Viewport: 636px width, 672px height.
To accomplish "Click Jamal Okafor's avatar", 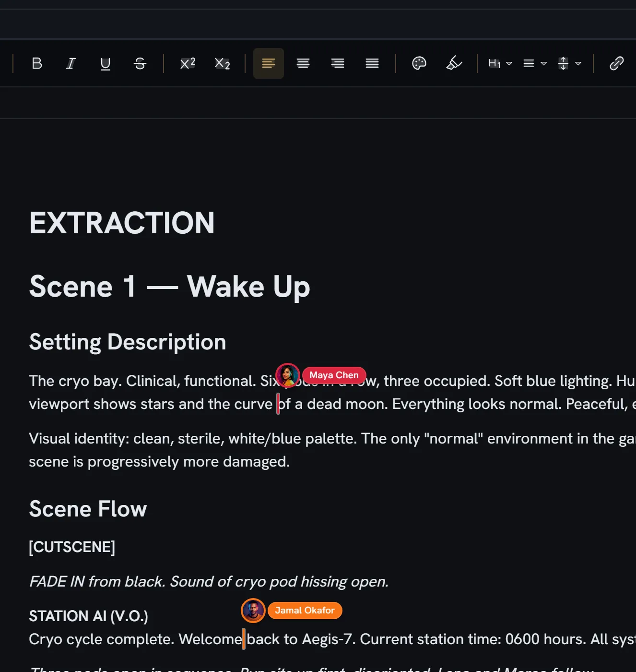I will [253, 610].
